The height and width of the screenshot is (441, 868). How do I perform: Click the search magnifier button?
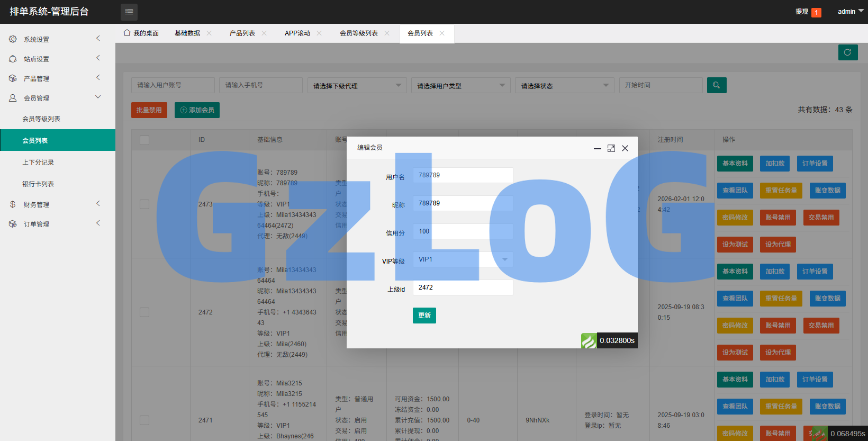(716, 85)
